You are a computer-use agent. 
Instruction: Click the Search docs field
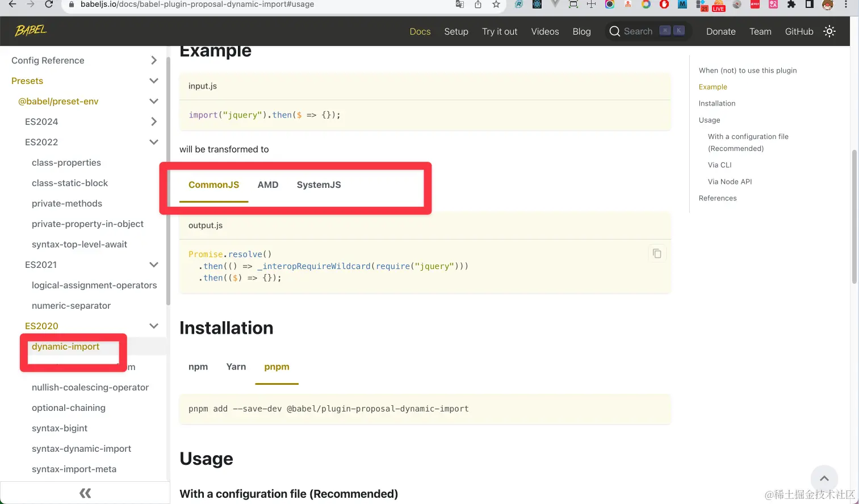648,31
